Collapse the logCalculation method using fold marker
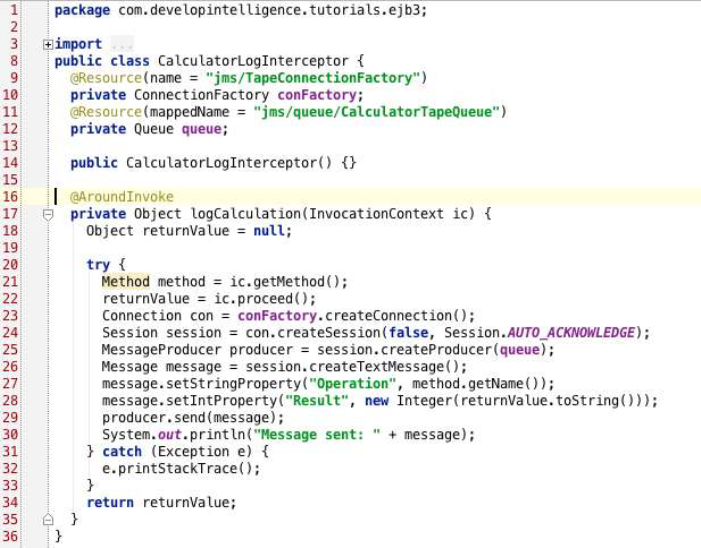Viewport: 701px width, 548px height. click(x=48, y=214)
